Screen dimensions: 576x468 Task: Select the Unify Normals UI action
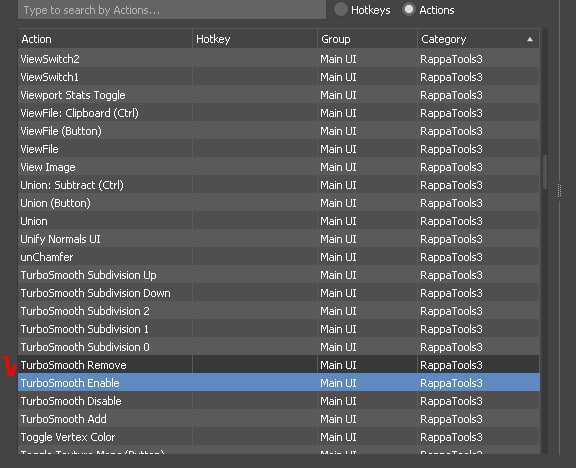point(279,239)
